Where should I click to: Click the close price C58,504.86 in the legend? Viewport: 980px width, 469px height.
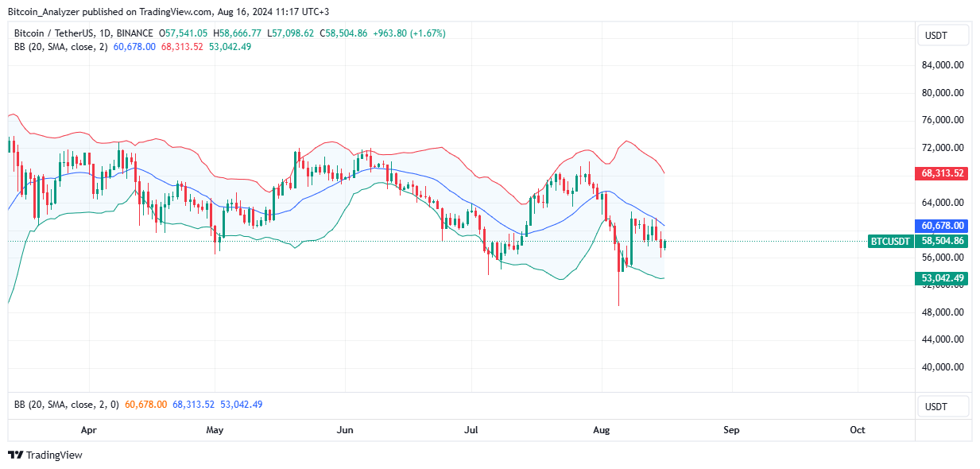tap(345, 33)
